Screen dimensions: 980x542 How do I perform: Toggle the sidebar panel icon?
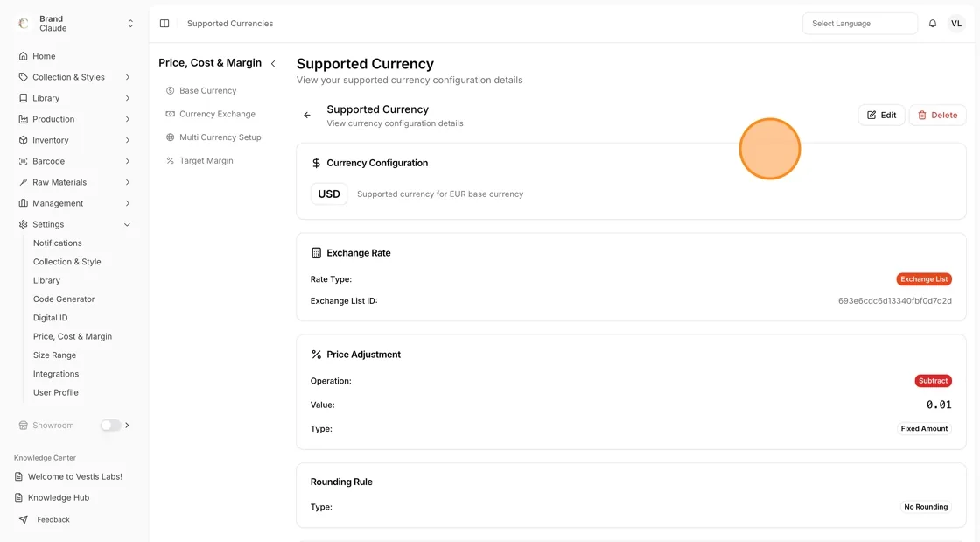tap(164, 23)
